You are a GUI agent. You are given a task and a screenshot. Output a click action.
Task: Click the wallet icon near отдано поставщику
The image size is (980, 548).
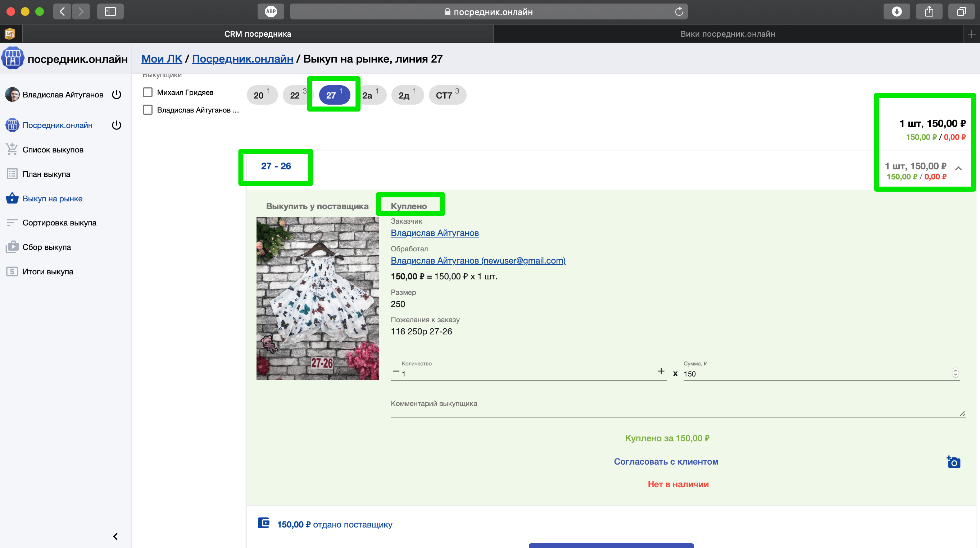263,523
